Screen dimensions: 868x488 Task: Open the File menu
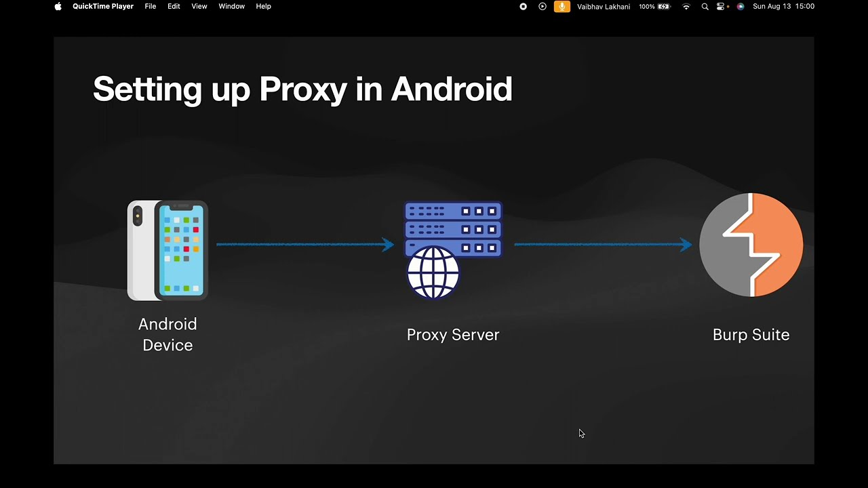(x=151, y=6)
